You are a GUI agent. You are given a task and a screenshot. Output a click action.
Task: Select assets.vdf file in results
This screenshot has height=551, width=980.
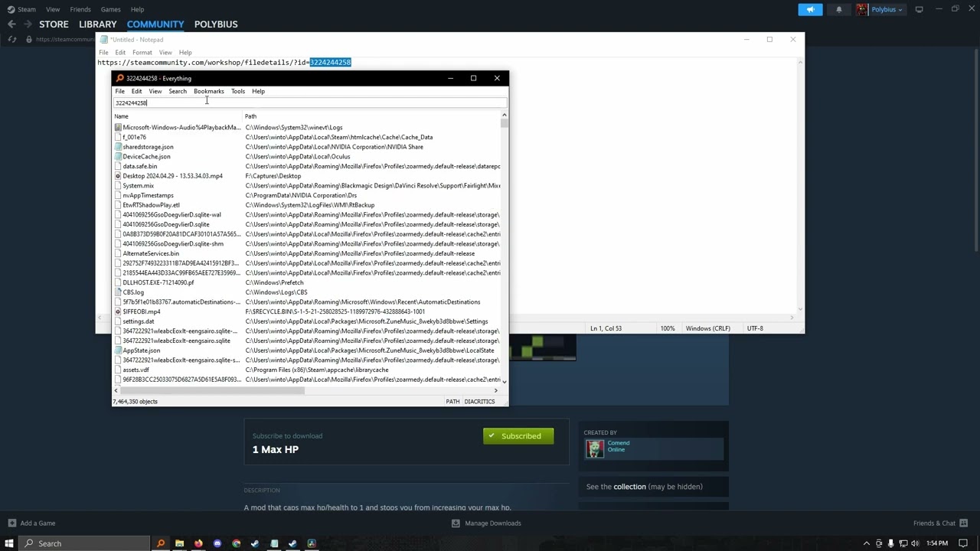click(x=136, y=370)
